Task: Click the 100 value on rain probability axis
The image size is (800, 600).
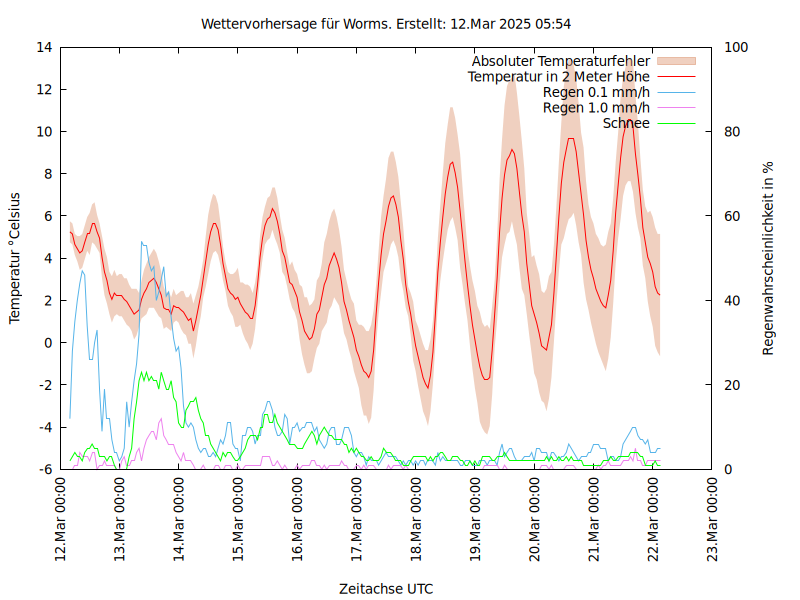Action: pos(734,47)
